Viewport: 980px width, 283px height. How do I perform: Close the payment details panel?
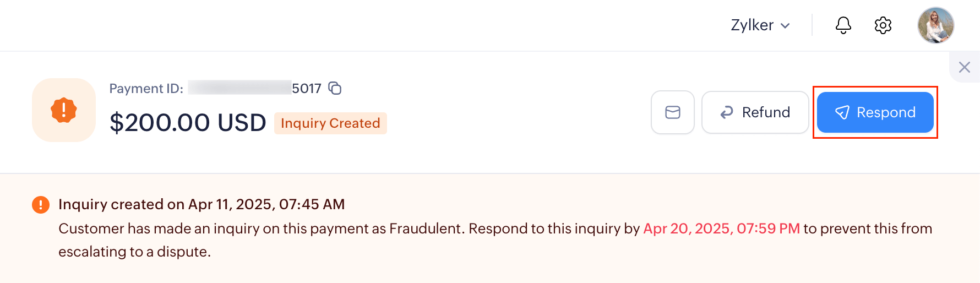964,67
